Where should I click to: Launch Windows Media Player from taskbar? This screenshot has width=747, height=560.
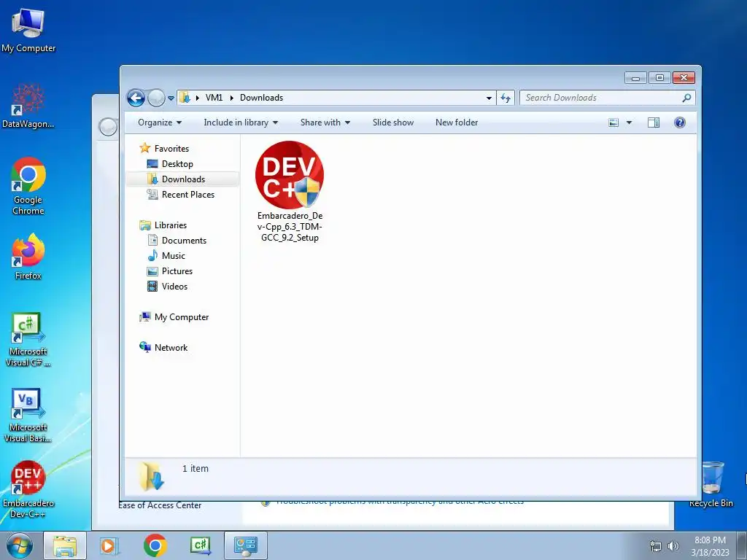click(x=109, y=545)
